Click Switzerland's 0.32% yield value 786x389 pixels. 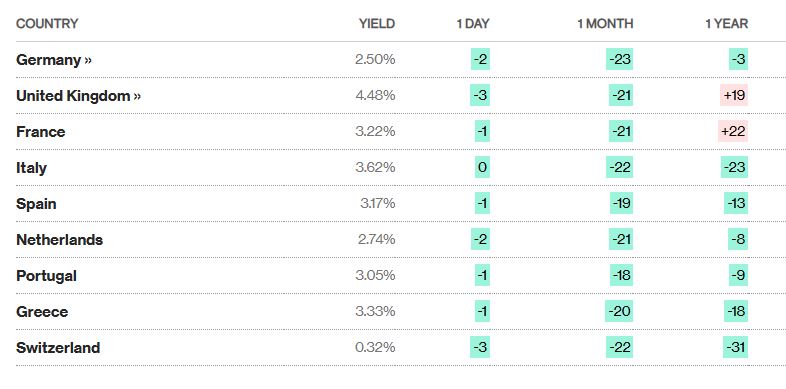[375, 347]
